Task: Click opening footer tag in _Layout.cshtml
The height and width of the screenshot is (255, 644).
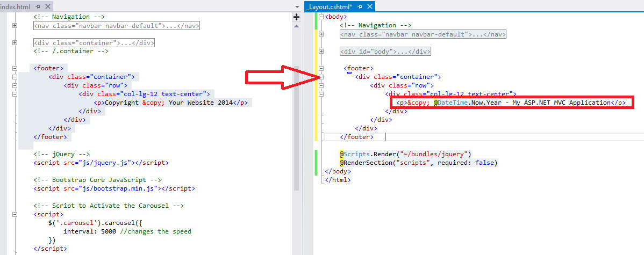Action: tap(359, 69)
